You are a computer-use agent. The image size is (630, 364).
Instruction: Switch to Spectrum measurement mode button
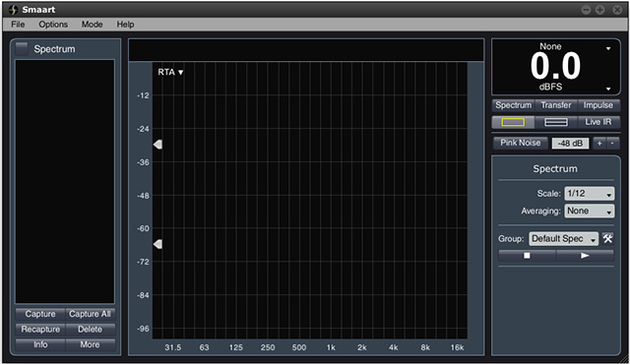coord(514,105)
